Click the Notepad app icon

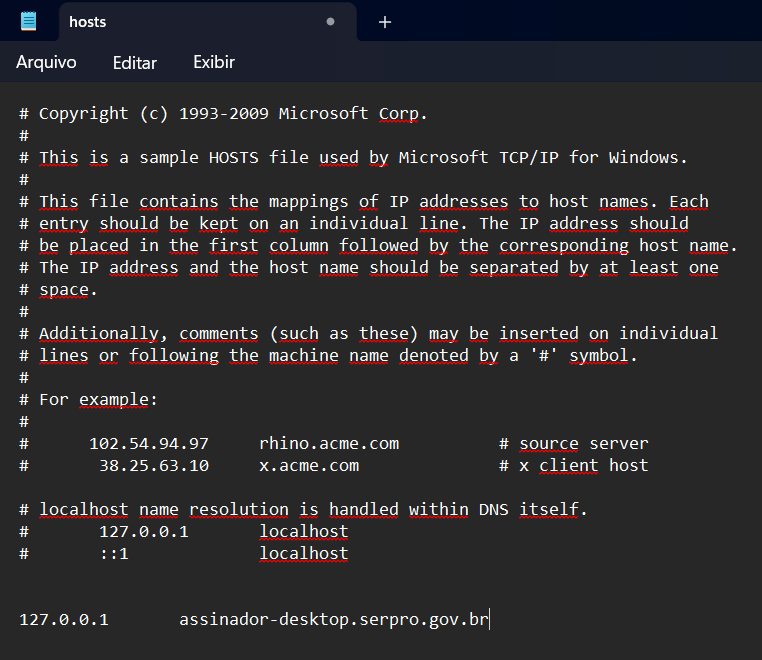29,21
